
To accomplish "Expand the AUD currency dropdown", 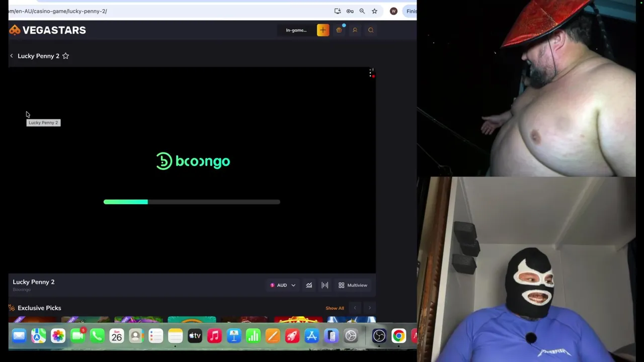I will (x=283, y=285).
